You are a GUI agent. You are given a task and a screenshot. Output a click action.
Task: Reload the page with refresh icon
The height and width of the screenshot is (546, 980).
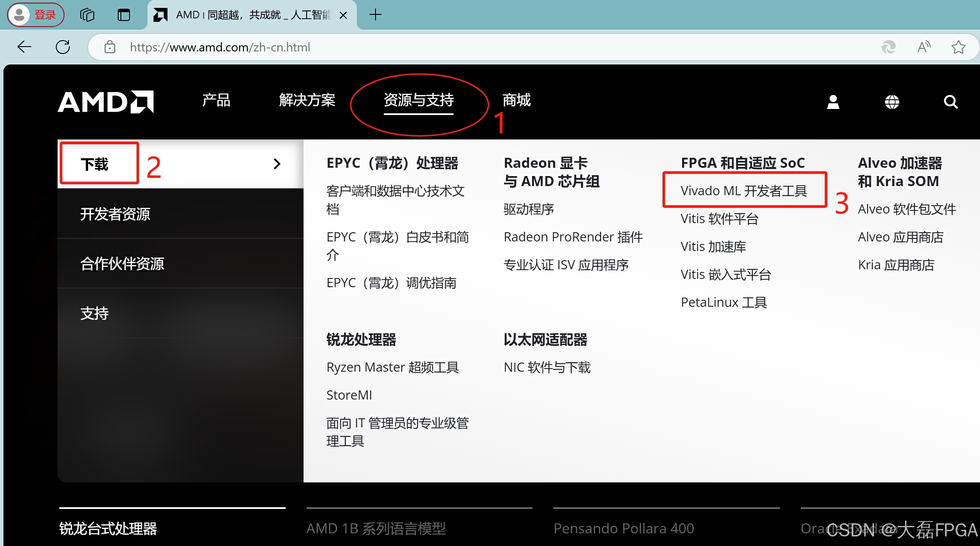click(63, 47)
